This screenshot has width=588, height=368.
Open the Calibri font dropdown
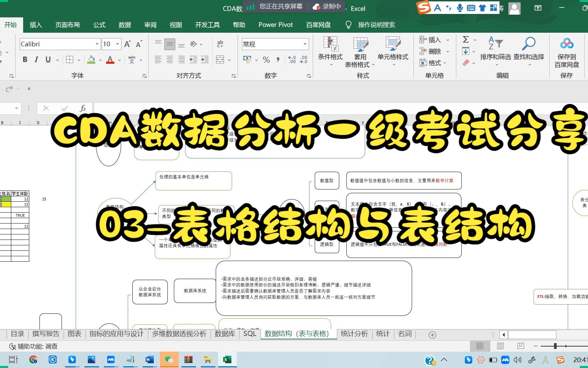pyautogui.click(x=97, y=44)
